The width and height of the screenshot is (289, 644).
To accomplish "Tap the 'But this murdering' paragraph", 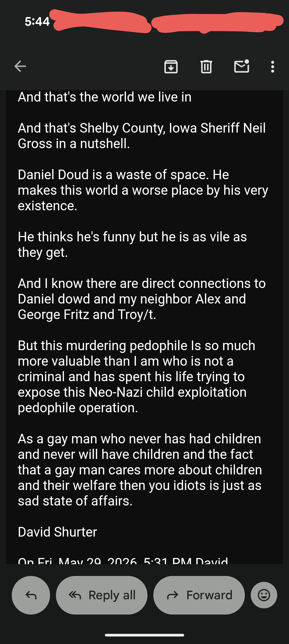I will click(136, 376).
